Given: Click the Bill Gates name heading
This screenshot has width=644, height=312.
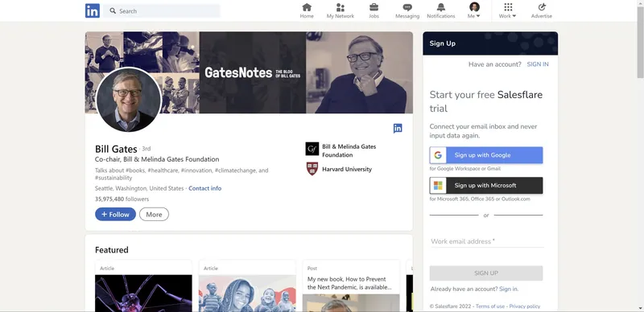Looking at the screenshot, I should click(116, 149).
